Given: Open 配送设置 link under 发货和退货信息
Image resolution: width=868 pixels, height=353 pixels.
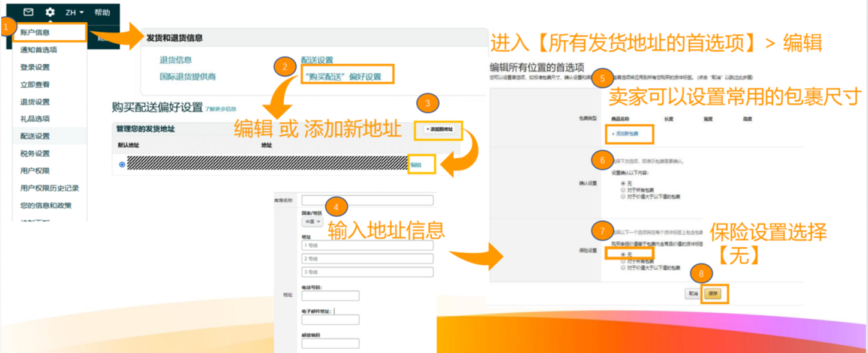Looking at the screenshot, I should [317, 60].
